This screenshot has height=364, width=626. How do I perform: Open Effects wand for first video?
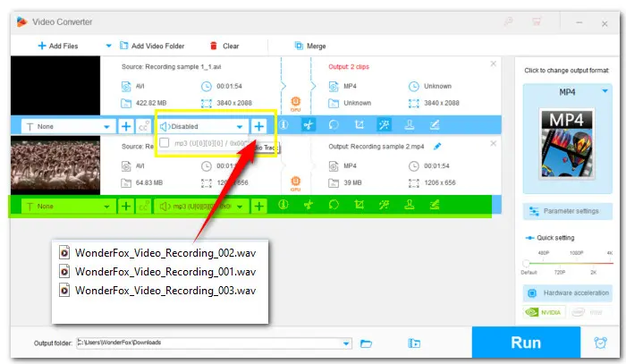tap(384, 125)
